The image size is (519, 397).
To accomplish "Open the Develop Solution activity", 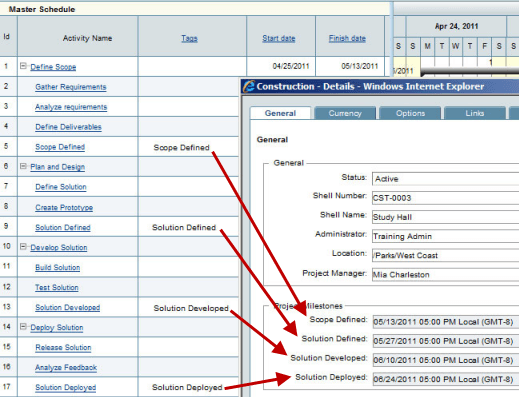I will 59,248.
